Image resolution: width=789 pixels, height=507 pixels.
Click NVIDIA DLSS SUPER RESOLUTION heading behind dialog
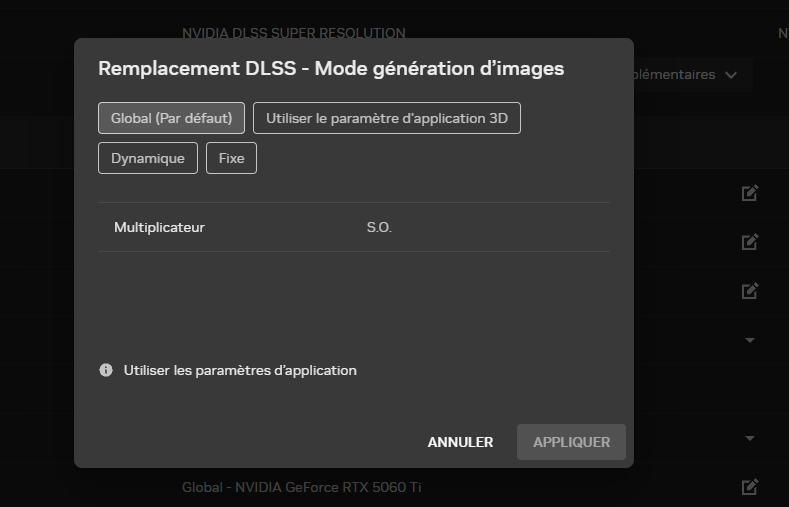tap(294, 33)
